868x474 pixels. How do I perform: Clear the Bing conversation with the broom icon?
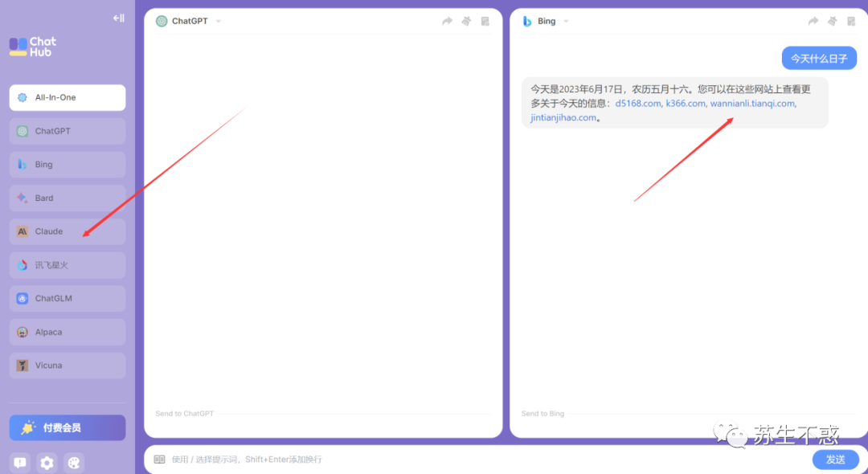(832, 21)
